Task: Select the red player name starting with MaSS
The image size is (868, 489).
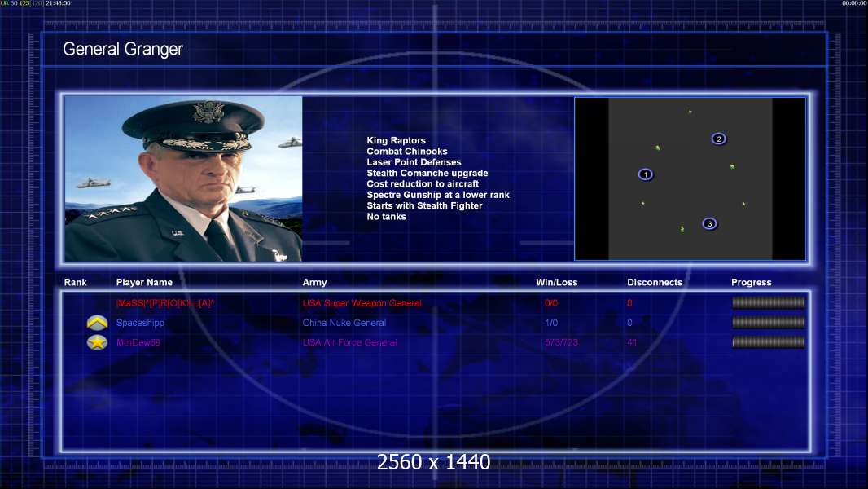Action: 165,303
